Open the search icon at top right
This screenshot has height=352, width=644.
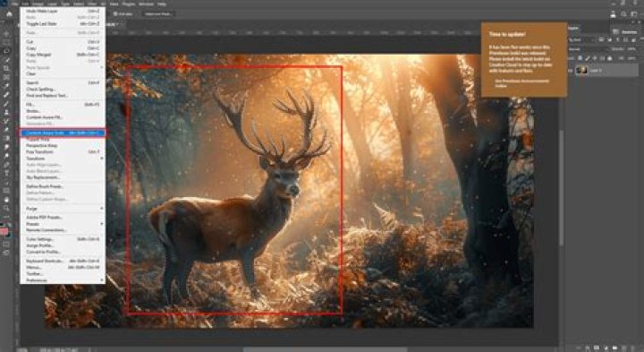tap(623, 13)
